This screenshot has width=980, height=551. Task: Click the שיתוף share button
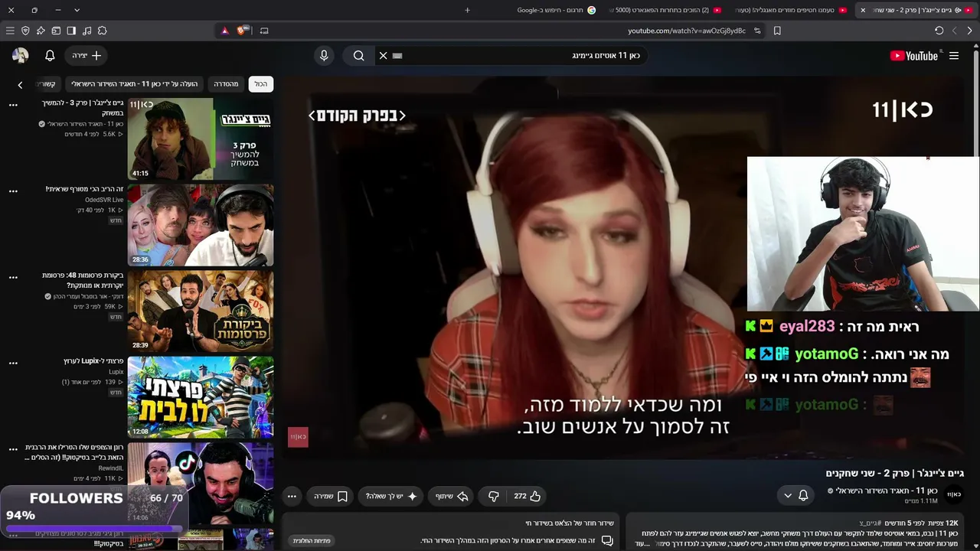pos(452,496)
